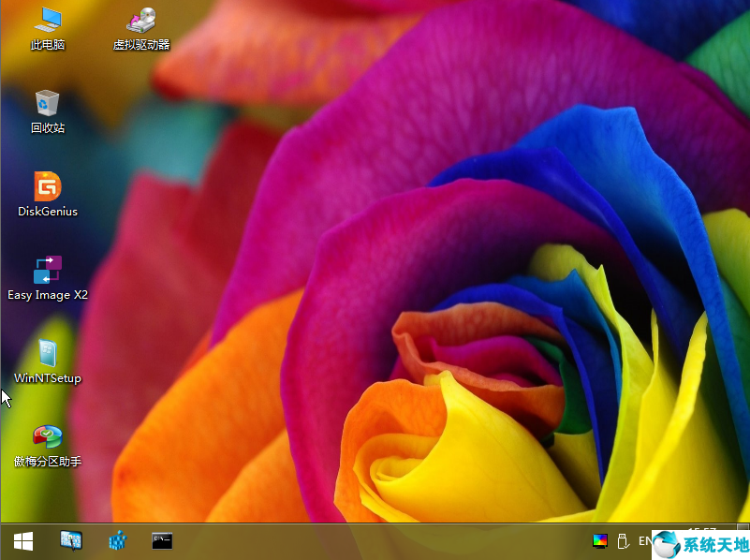Open the Windows Start button

tap(23, 540)
